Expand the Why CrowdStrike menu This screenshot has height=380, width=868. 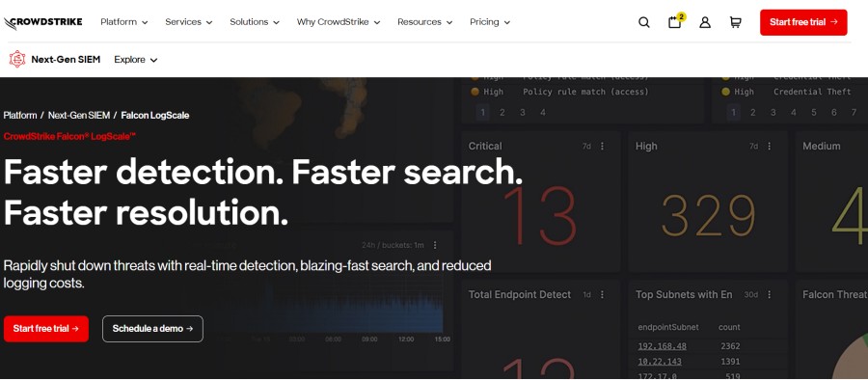point(339,22)
